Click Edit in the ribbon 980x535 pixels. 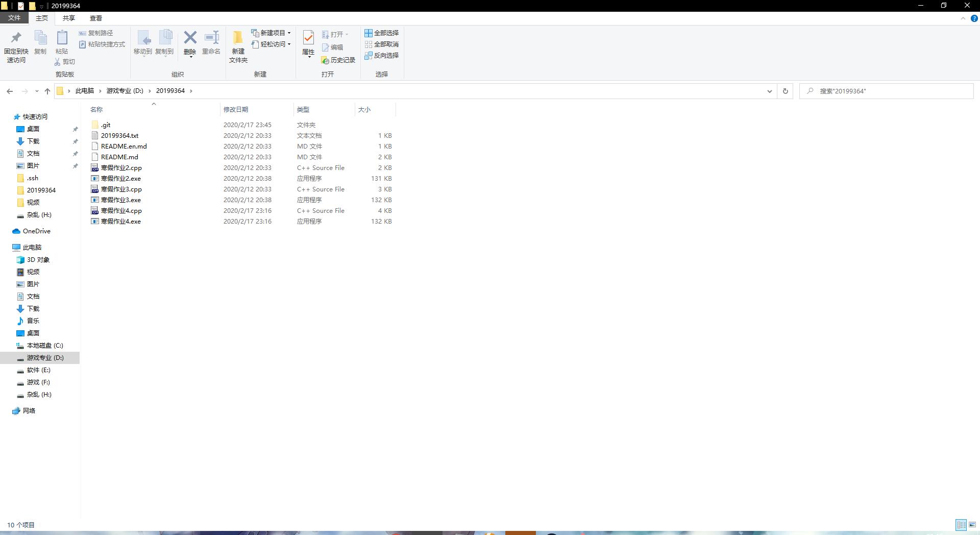tap(332, 47)
